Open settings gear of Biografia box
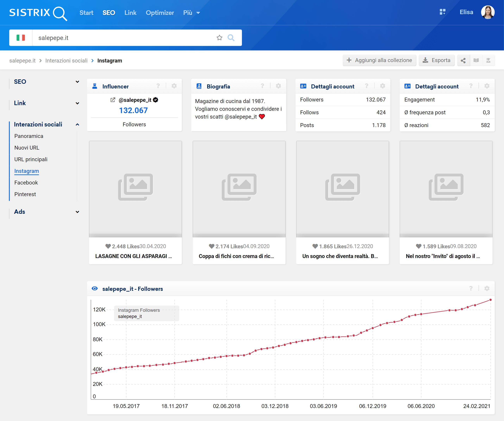Image resolution: width=504 pixels, height=421 pixels. point(278,86)
